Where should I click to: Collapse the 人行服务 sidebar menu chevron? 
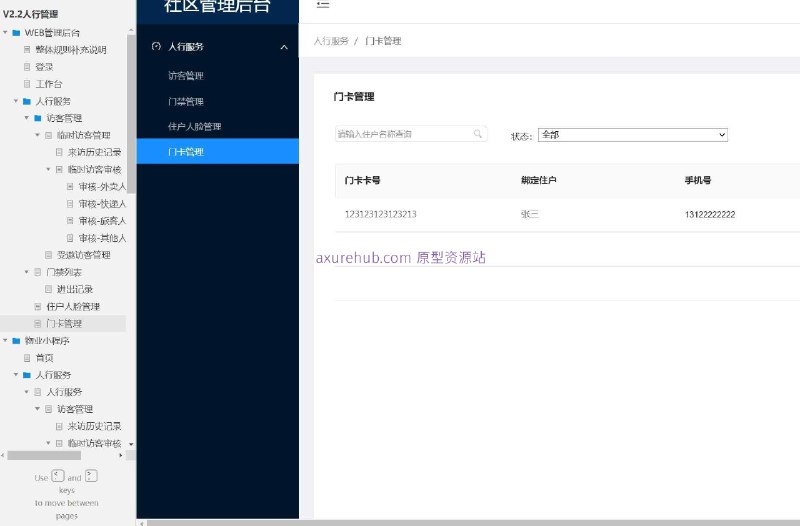coord(284,47)
